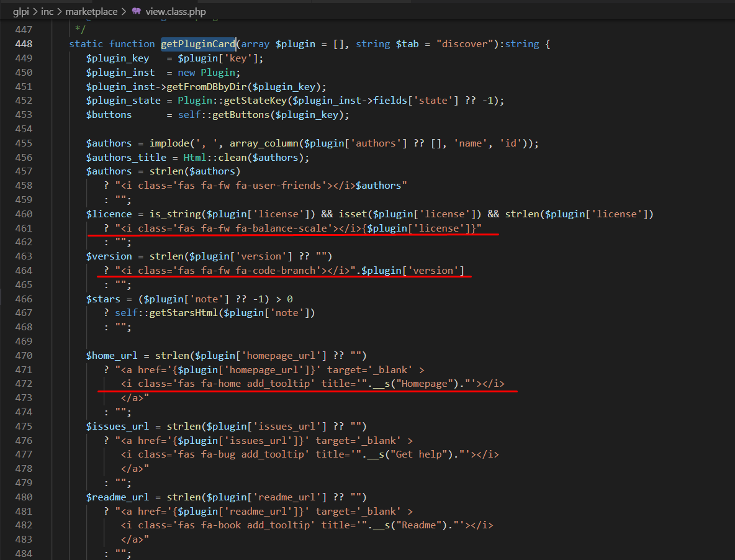Click the $home_url variable
This screenshot has width=735, height=560.
112,356
